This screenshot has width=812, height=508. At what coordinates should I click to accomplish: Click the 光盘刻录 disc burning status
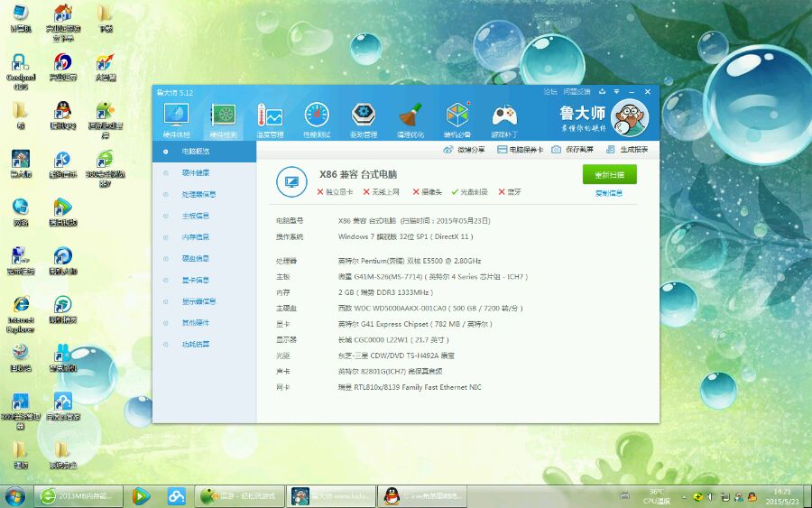(469, 192)
